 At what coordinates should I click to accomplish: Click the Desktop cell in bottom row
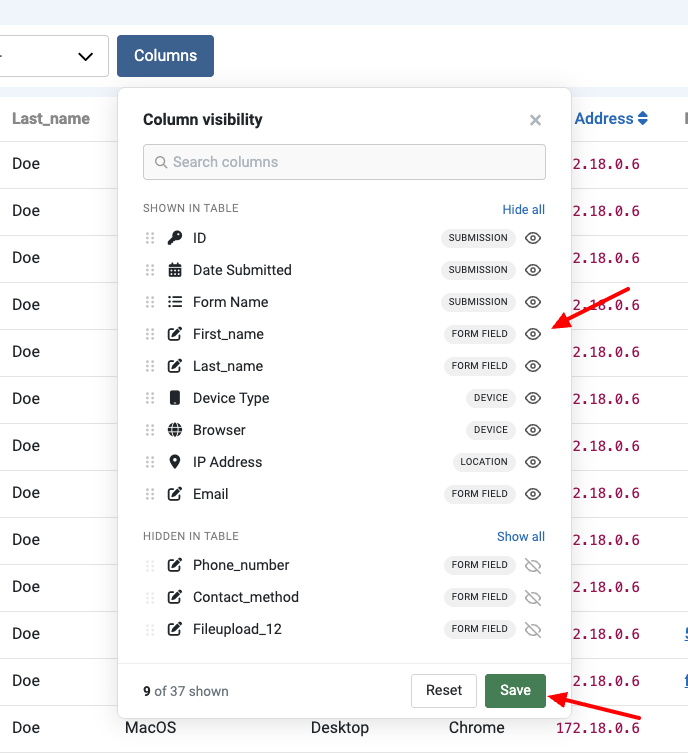pos(340,728)
